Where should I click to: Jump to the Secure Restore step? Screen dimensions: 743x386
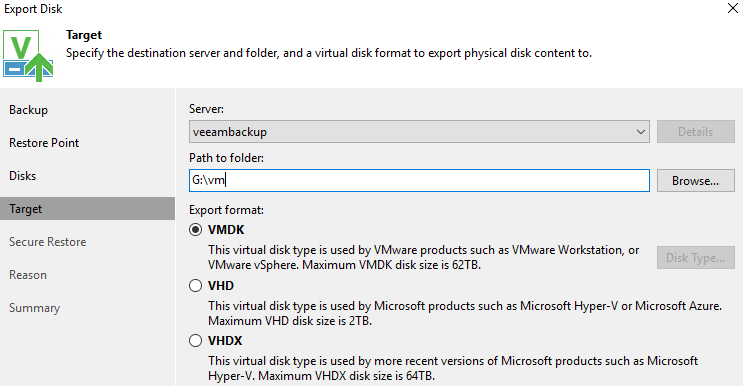(x=47, y=242)
